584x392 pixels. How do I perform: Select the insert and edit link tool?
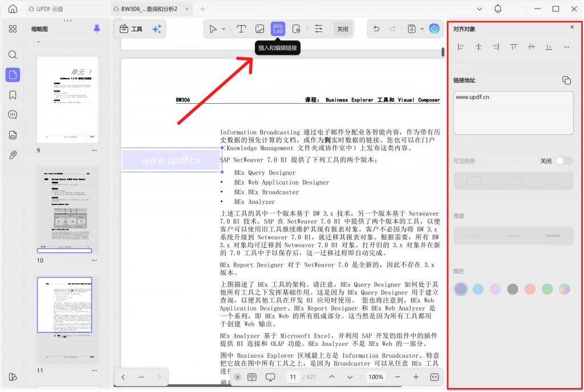pos(278,28)
